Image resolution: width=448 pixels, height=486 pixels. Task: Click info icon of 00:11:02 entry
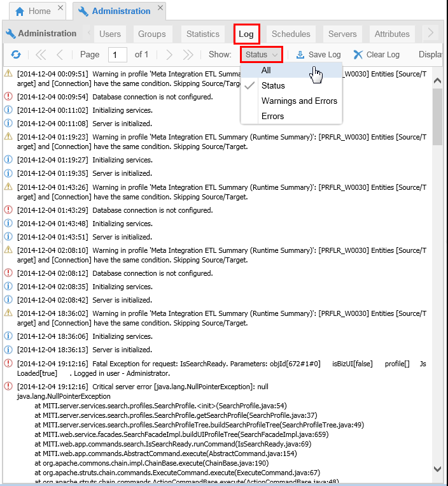point(8,110)
